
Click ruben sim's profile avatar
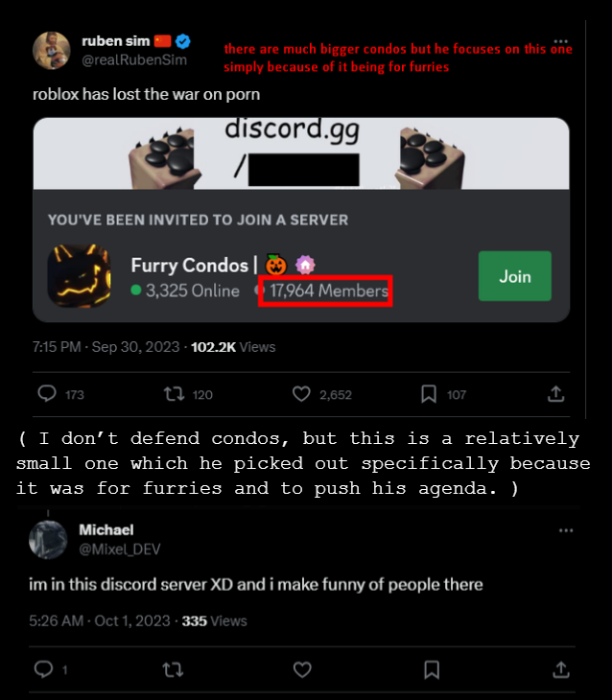pos(52,51)
